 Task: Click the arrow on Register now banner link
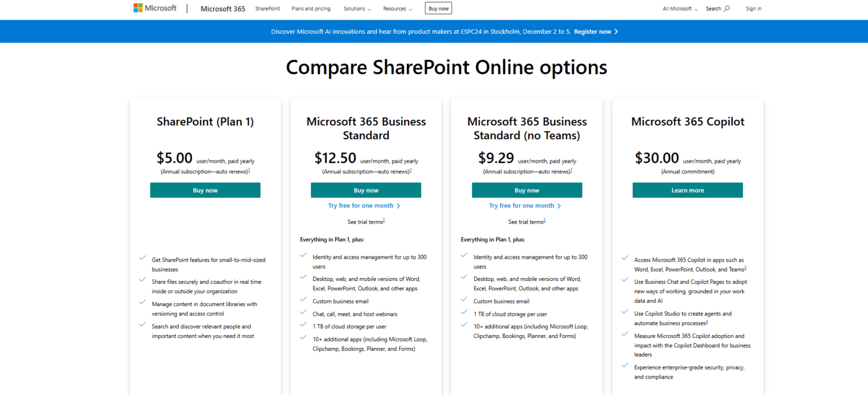coord(617,31)
